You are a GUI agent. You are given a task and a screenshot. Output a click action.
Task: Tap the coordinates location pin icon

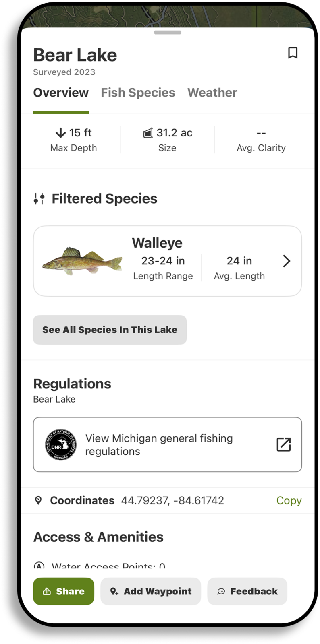click(38, 500)
